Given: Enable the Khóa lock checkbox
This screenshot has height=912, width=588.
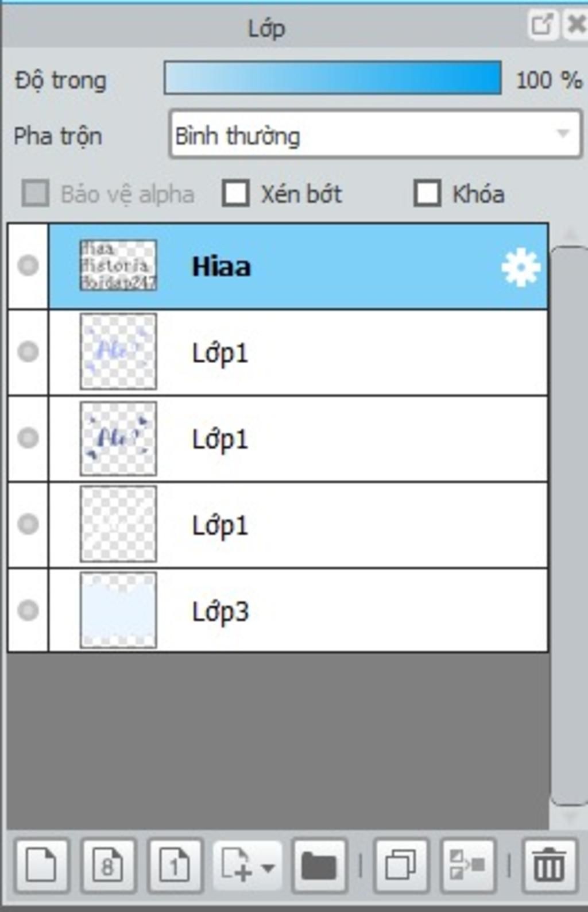Looking at the screenshot, I should click(427, 194).
